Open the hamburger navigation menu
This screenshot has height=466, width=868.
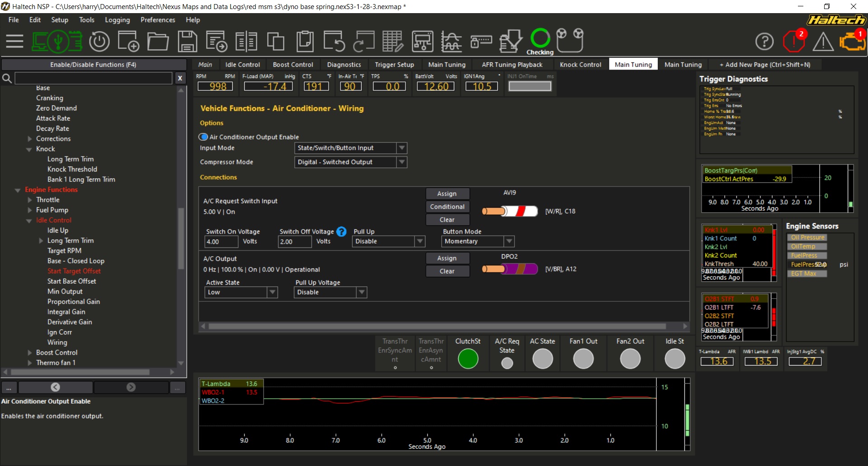tap(14, 41)
